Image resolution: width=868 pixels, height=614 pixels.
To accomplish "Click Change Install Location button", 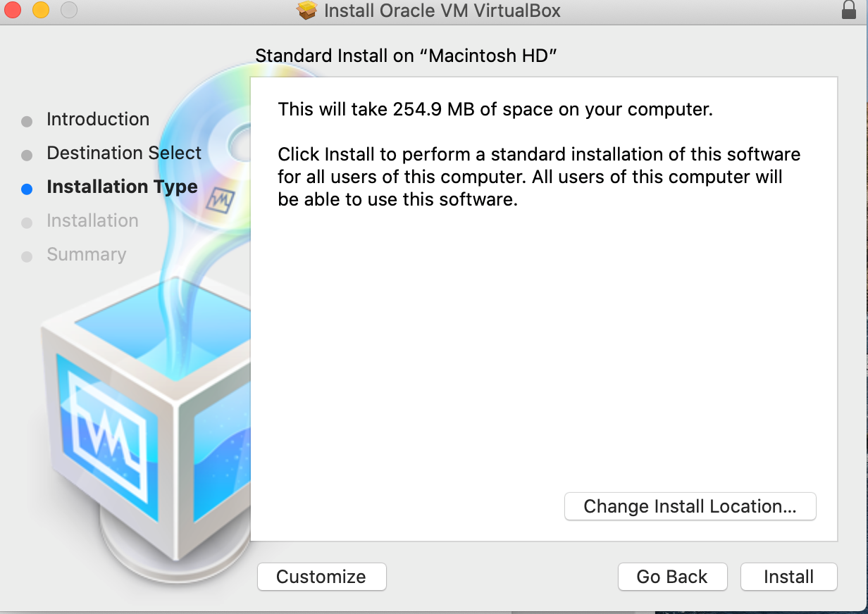I will pyautogui.click(x=690, y=506).
